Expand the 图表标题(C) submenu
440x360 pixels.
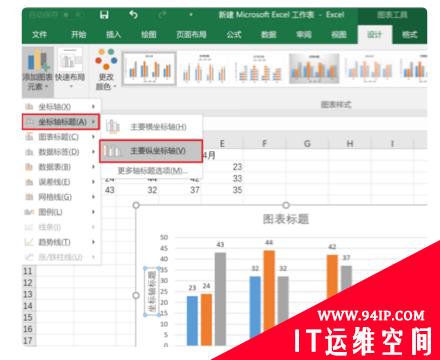coord(61,137)
